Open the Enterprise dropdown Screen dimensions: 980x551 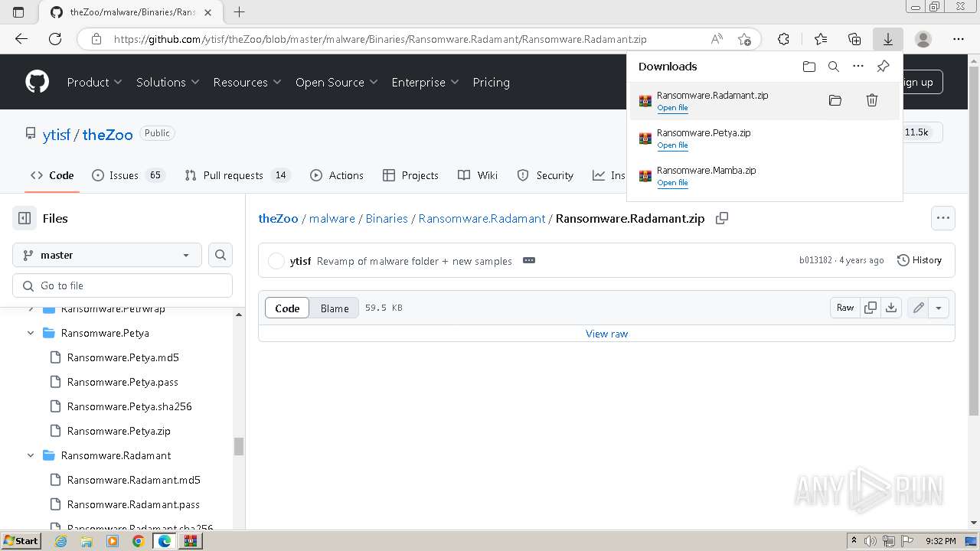(425, 82)
